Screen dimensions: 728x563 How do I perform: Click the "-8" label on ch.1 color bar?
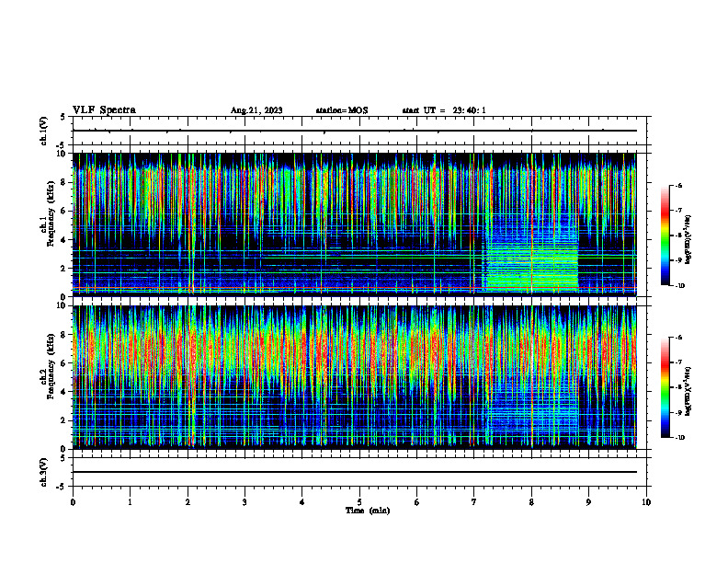[677, 236]
